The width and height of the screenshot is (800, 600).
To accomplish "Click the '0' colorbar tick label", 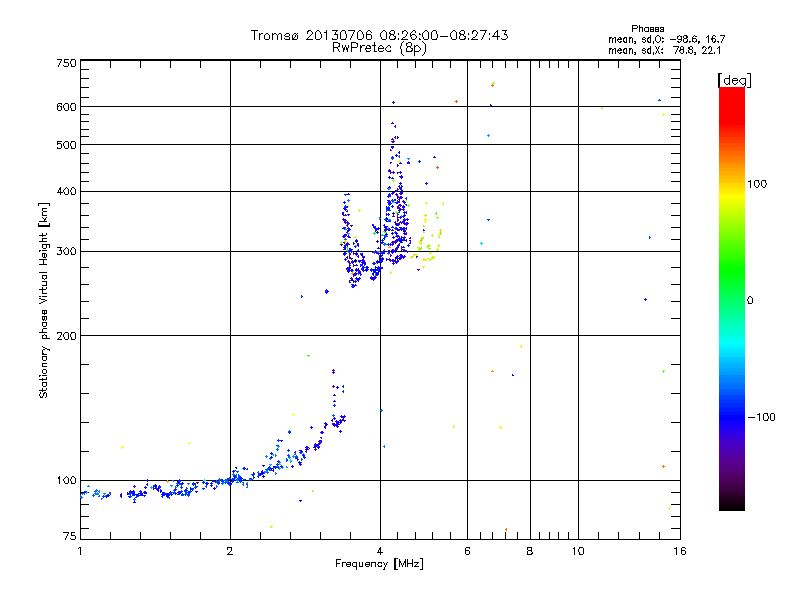I will [x=749, y=300].
